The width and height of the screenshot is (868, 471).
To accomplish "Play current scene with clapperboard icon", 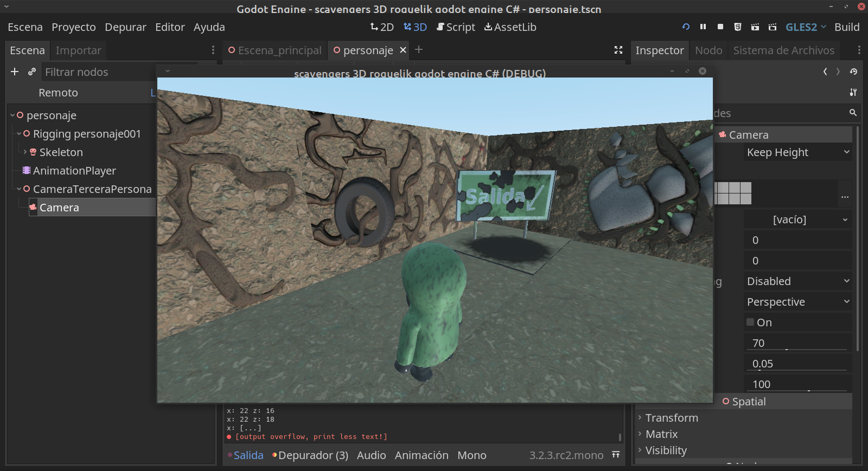I will [x=755, y=27].
